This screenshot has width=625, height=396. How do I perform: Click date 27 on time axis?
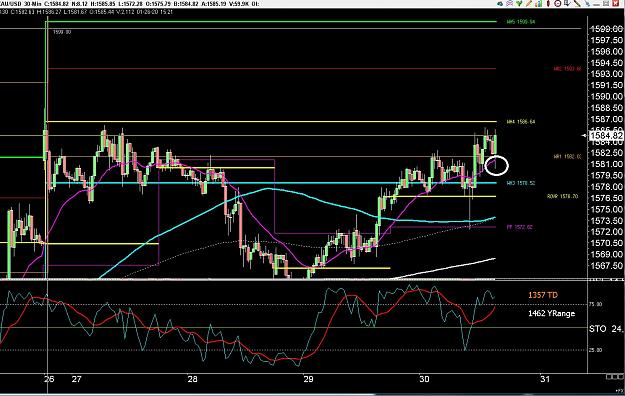(77, 379)
